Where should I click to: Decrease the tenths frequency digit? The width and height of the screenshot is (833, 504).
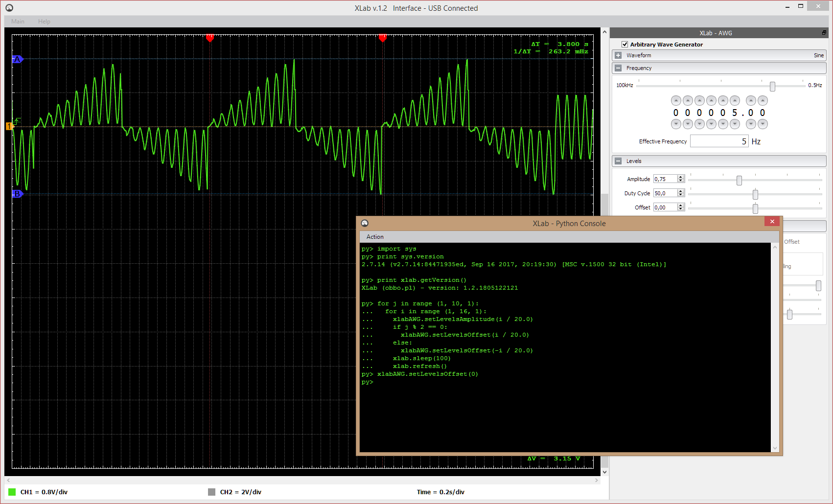point(751,124)
